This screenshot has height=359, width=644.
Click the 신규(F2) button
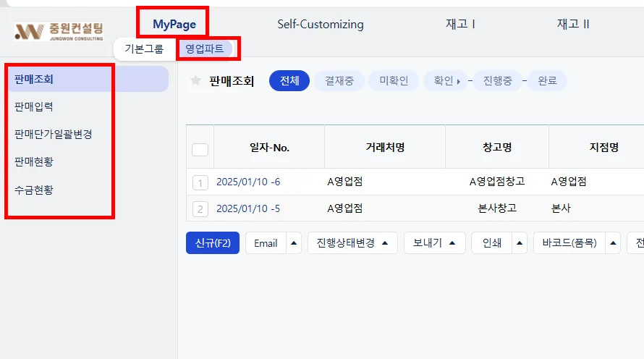pyautogui.click(x=212, y=242)
